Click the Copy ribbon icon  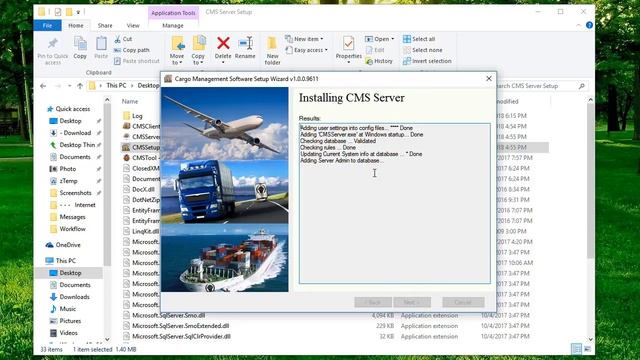pyautogui.click(x=80, y=43)
